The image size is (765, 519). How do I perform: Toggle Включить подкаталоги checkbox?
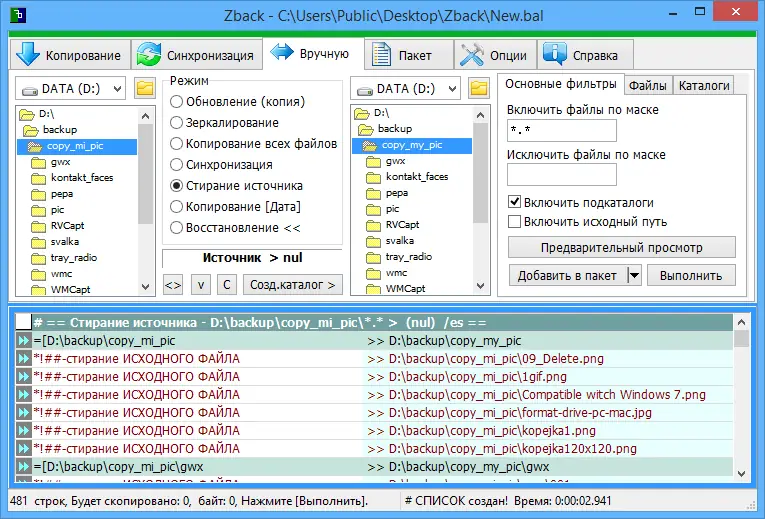[x=514, y=202]
